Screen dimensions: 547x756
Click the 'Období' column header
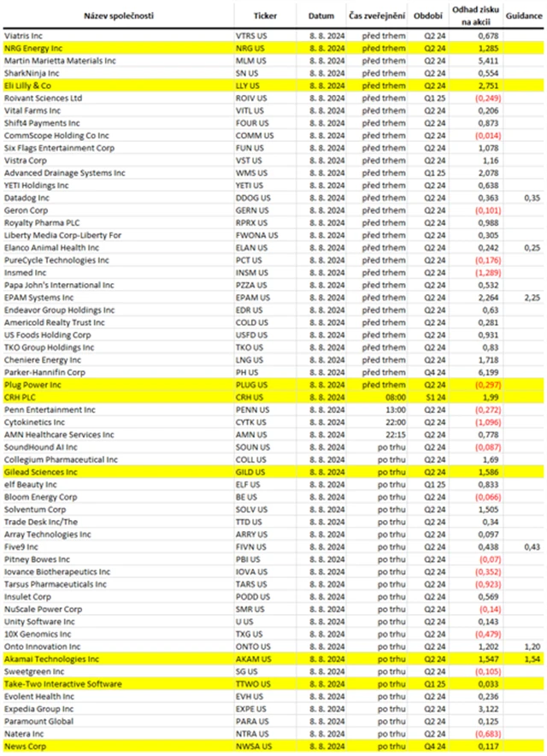pos(428,15)
